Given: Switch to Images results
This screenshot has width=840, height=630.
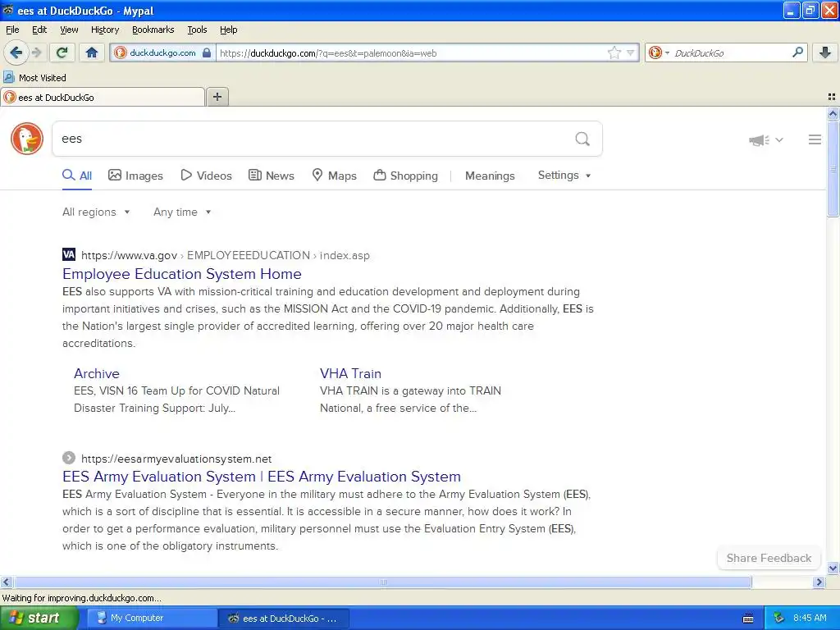Looking at the screenshot, I should point(135,176).
